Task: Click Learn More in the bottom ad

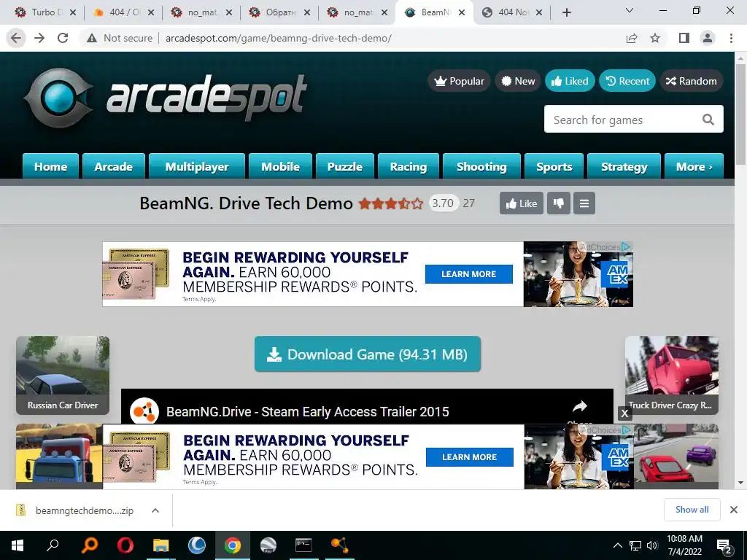Action: click(470, 456)
